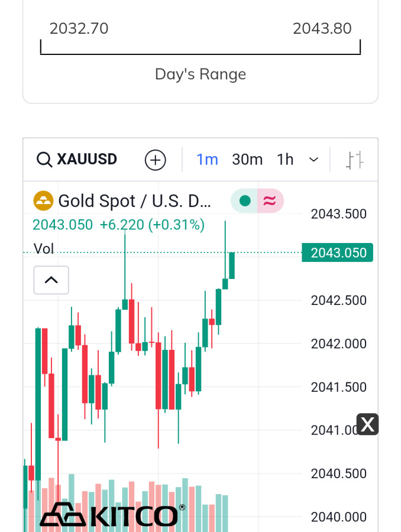Switch to the 1h timeframe
This screenshot has width=401, height=532.
[x=285, y=160]
